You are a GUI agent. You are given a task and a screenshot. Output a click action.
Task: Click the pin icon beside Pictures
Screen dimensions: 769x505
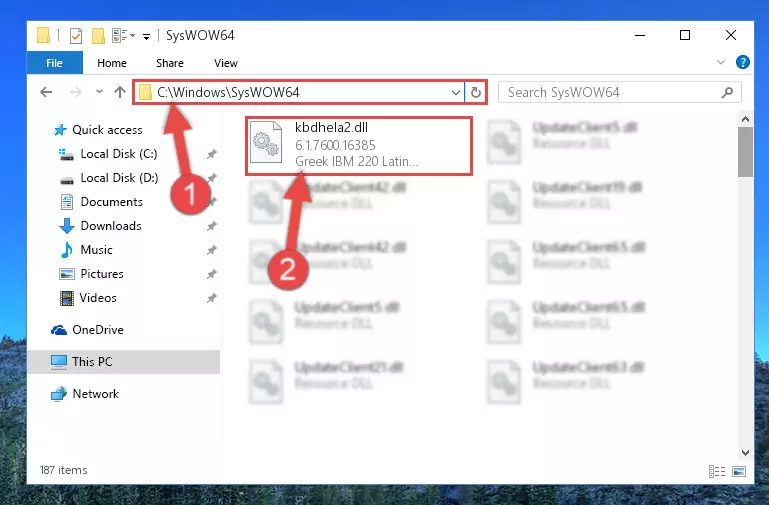coord(211,274)
